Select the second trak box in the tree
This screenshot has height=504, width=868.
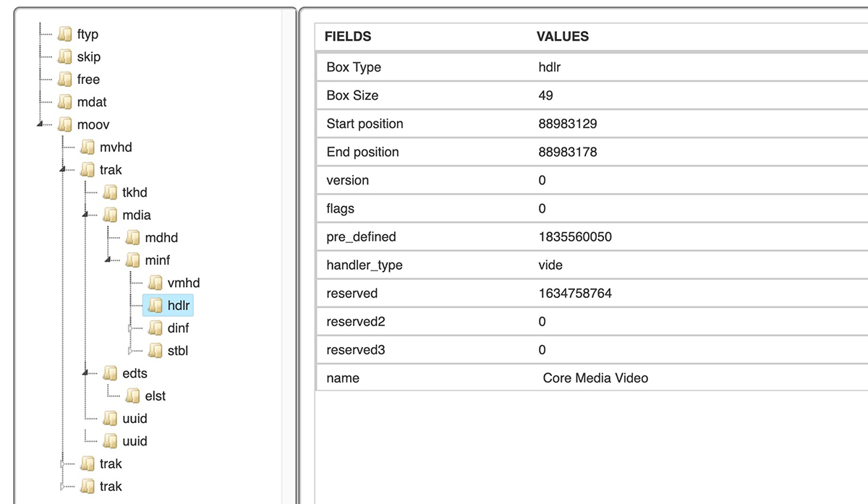click(x=110, y=464)
